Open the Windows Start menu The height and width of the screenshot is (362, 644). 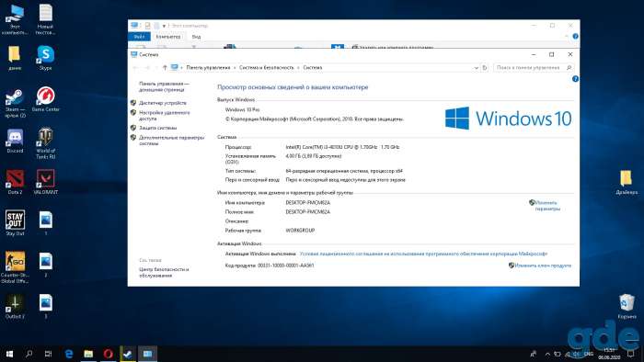click(9, 354)
